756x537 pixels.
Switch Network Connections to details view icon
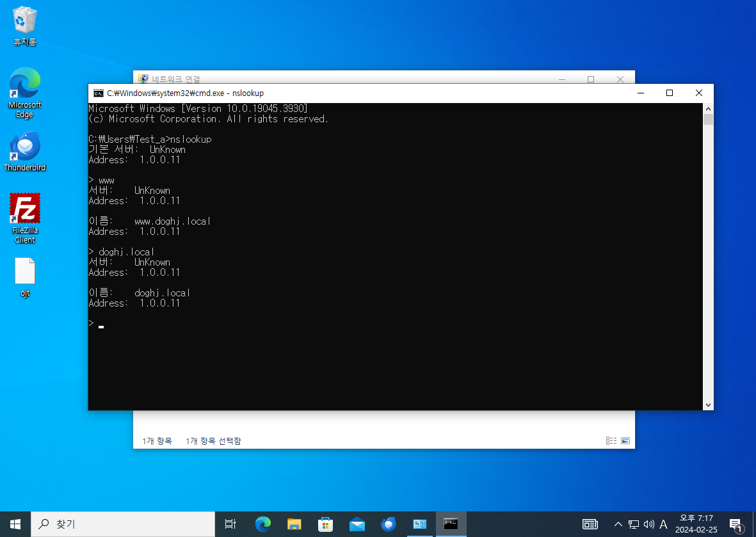click(x=611, y=440)
